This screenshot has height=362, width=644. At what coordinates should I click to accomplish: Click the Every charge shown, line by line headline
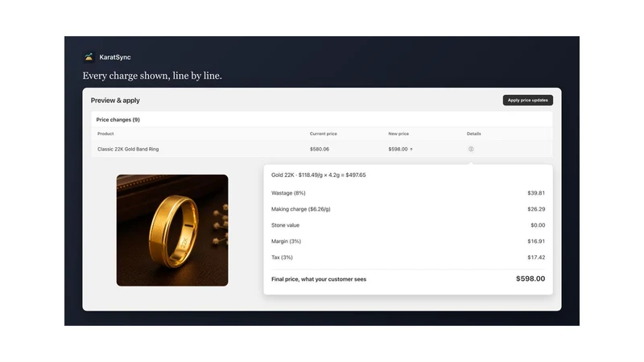pos(152,76)
